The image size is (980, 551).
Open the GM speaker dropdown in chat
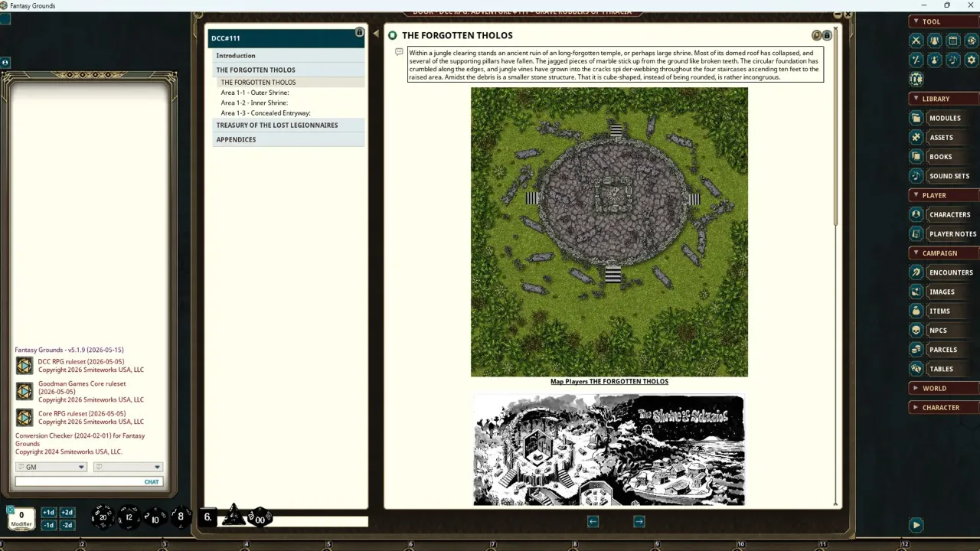(x=51, y=467)
